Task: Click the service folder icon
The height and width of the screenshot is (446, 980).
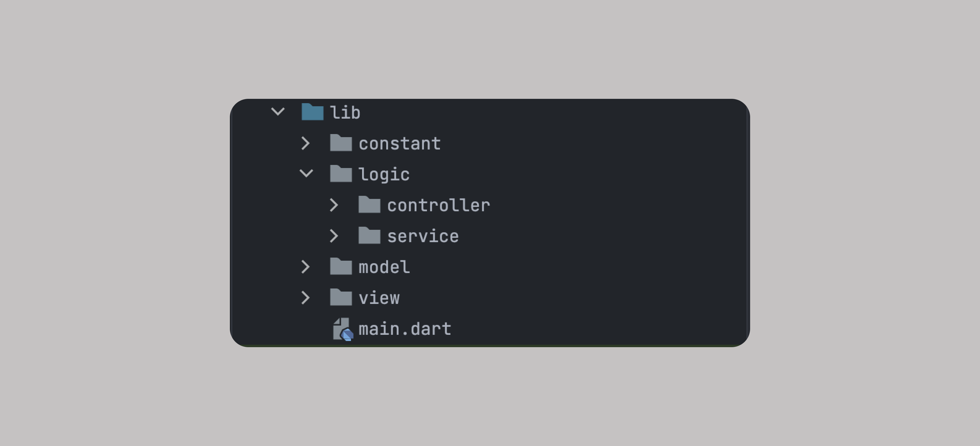Action: 368,236
